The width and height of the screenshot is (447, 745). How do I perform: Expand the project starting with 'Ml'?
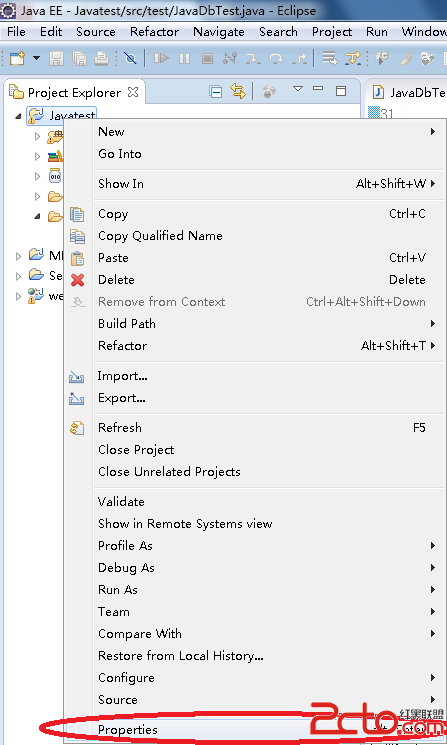(19, 256)
